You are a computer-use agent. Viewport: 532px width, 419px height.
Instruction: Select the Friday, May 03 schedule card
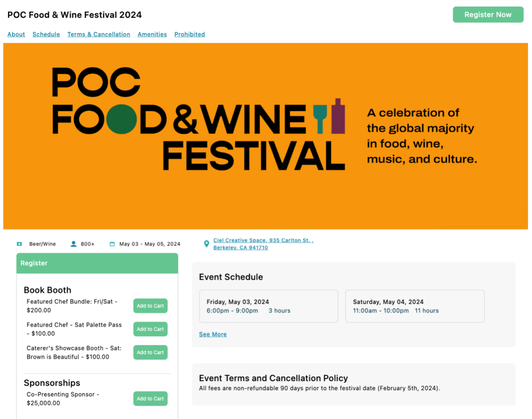(x=269, y=306)
